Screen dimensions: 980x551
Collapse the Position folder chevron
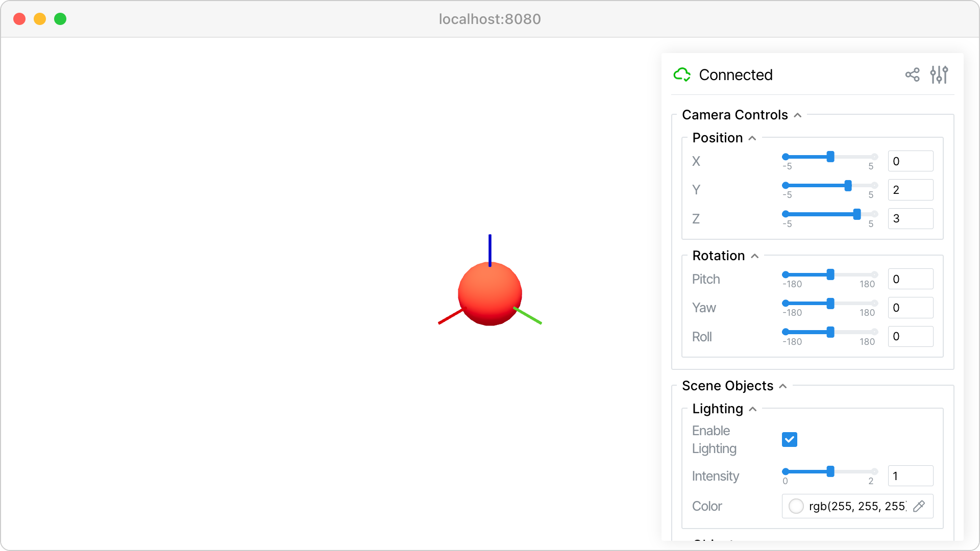click(752, 138)
